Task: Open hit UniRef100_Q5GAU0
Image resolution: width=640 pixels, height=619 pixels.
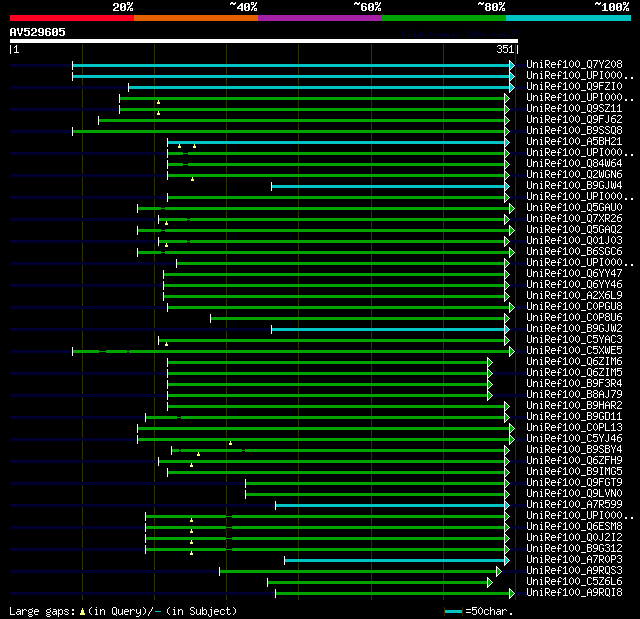Action: 574,208
